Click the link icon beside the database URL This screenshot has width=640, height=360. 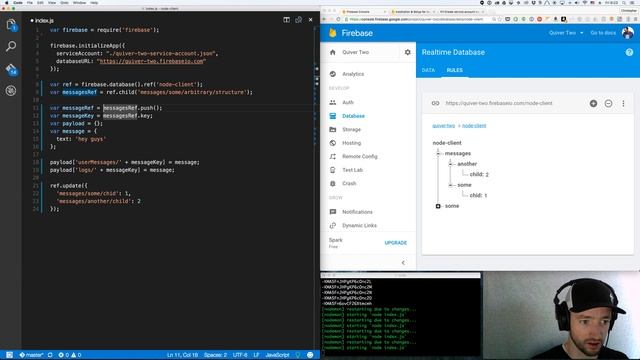coord(436,103)
